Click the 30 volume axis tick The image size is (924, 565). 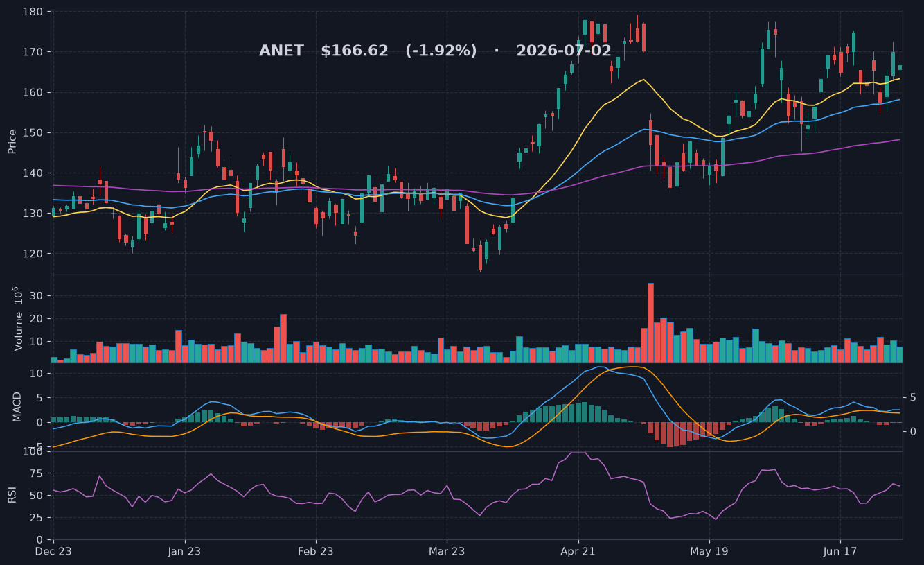(37, 296)
